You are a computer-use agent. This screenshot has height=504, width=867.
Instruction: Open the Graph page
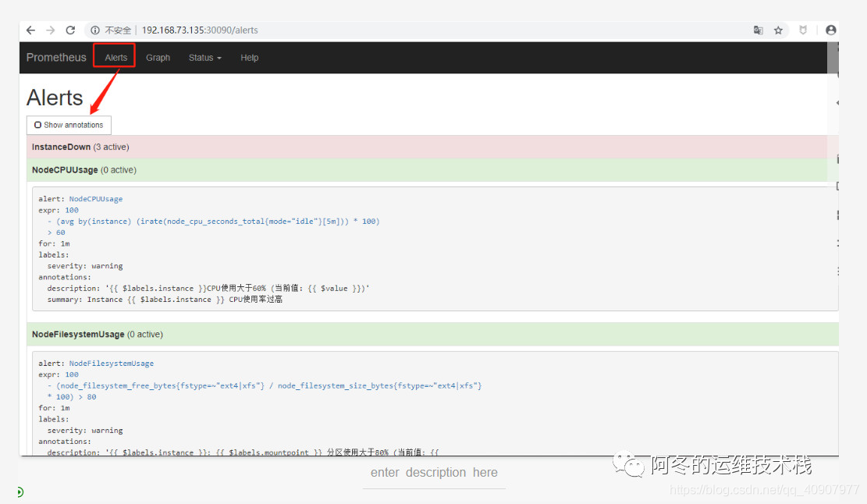pos(158,58)
